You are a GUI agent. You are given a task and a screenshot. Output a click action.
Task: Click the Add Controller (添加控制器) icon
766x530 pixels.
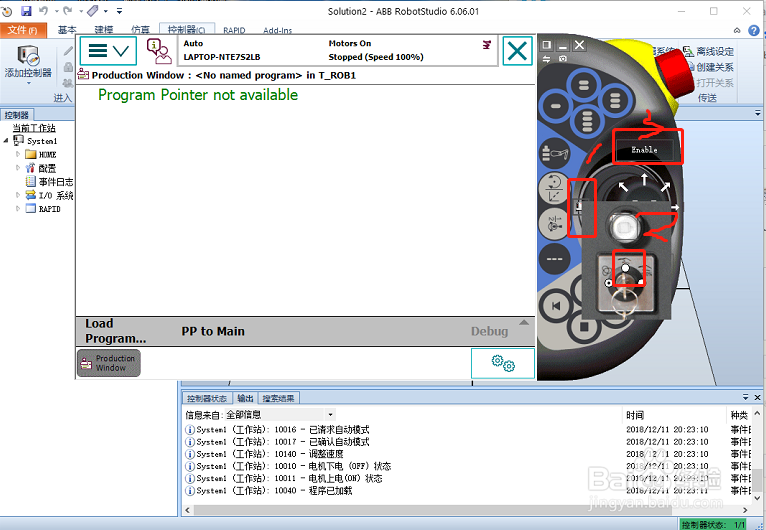tap(28, 56)
